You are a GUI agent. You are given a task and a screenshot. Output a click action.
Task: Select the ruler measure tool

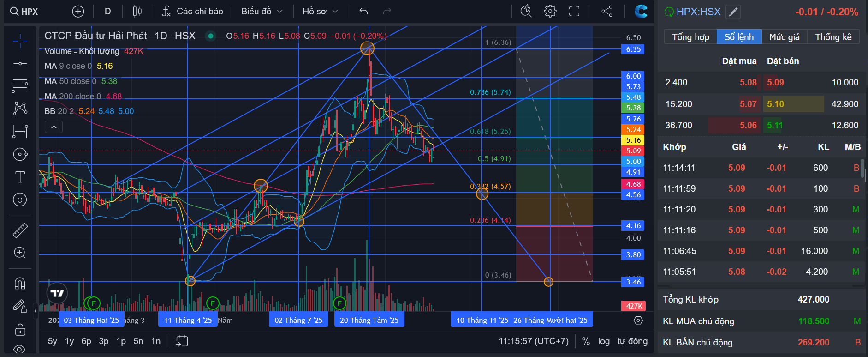tap(20, 230)
